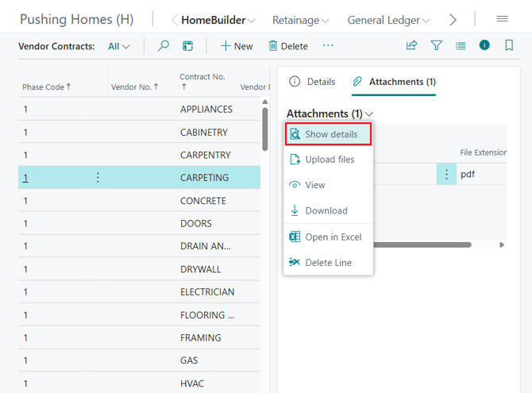The image size is (532, 393).
Task: Click the trash Delete button
Action: pyautogui.click(x=288, y=46)
